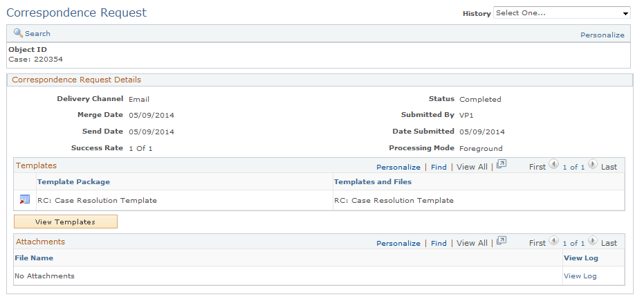This screenshot has width=644, height=297.
Task: Click Personalize in the Attachments grid header
Action: pyautogui.click(x=398, y=243)
